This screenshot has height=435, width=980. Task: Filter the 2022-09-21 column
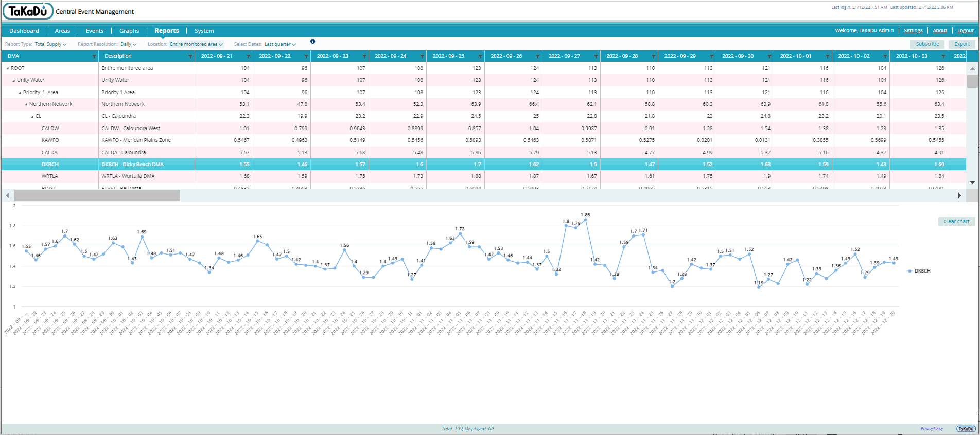point(249,56)
